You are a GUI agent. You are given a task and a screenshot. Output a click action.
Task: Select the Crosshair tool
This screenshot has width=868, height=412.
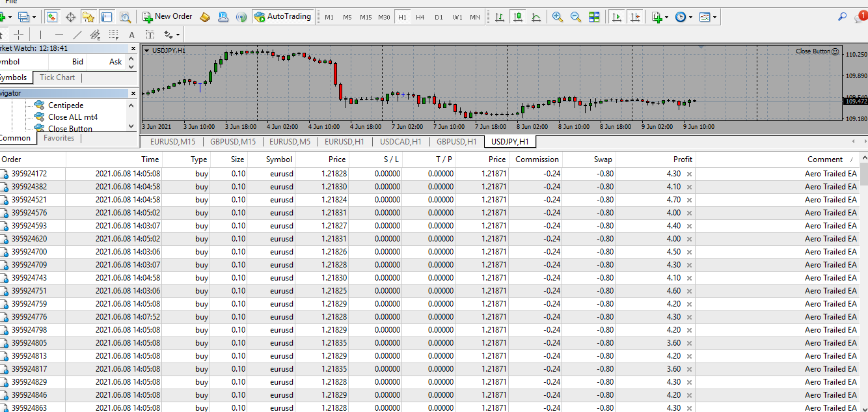19,34
